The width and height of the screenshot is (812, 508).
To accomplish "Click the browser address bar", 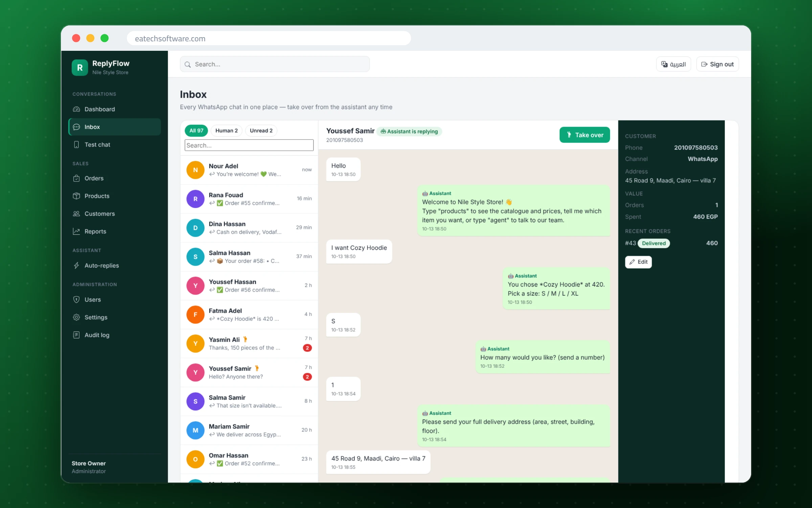I will click(x=269, y=38).
